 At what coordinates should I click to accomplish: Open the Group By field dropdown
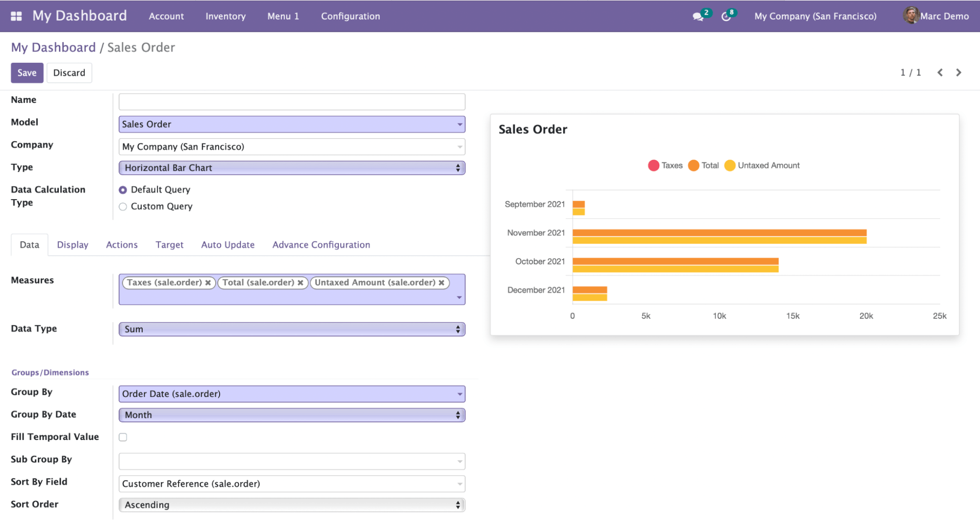[292, 394]
